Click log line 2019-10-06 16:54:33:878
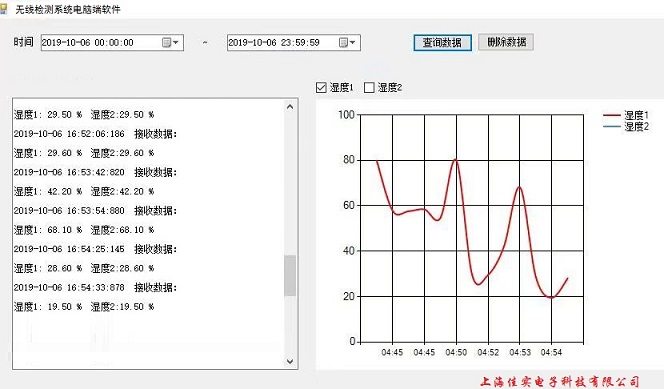This screenshot has height=389, width=664. 69,287
